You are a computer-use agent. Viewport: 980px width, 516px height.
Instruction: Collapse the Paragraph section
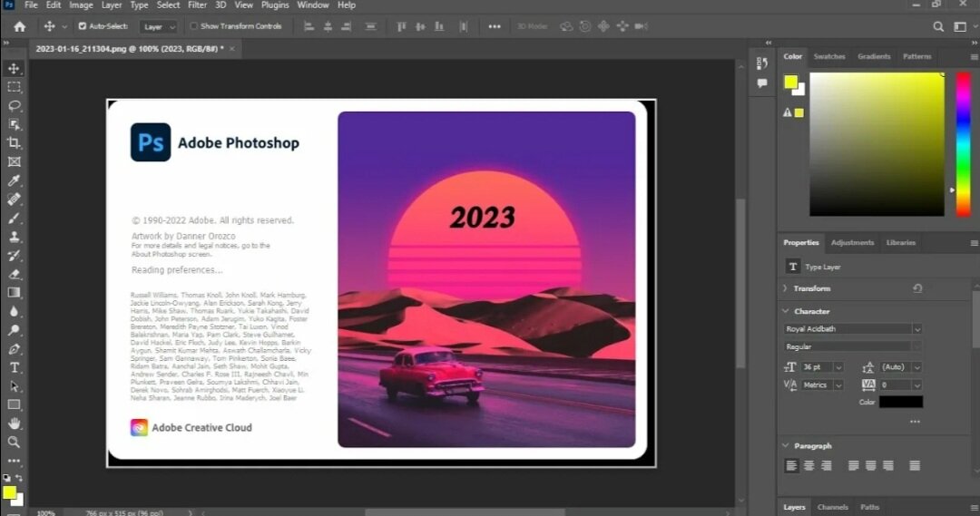point(786,446)
